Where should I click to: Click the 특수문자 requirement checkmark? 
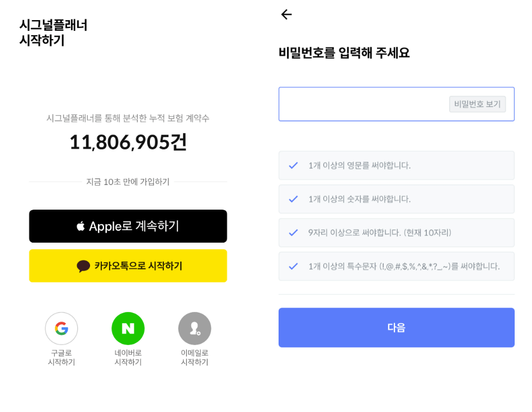click(x=293, y=266)
